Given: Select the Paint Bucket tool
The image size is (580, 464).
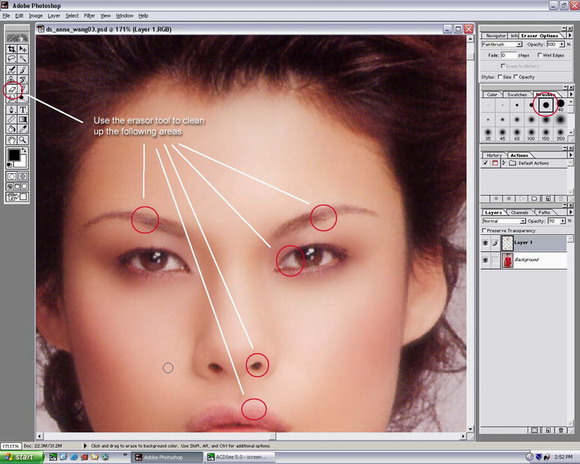Looking at the screenshot, I should click(12, 129).
